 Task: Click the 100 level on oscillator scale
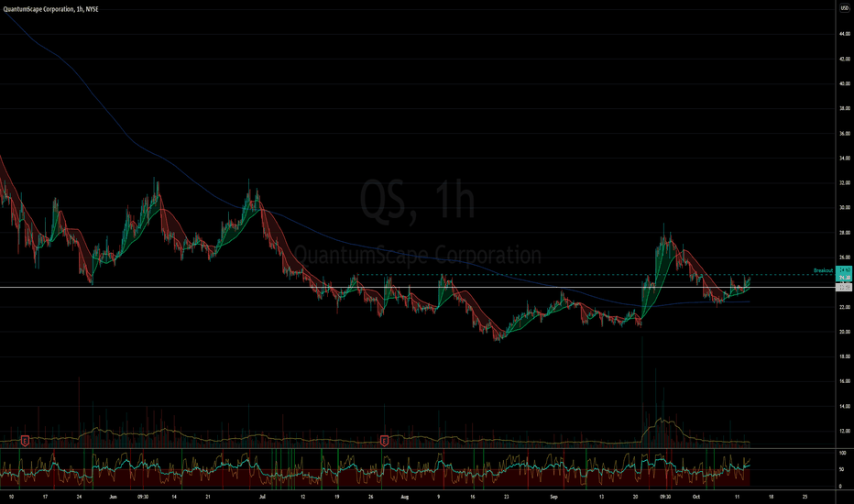coord(843,454)
